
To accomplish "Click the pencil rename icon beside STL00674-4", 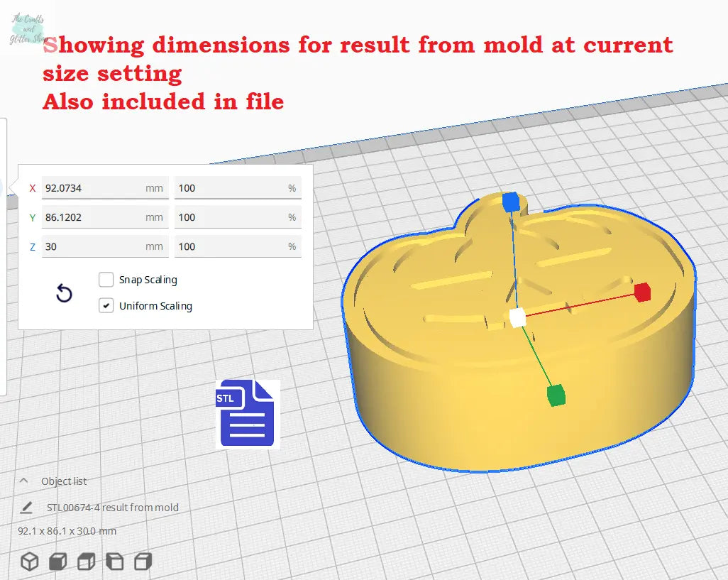I will click(27, 508).
